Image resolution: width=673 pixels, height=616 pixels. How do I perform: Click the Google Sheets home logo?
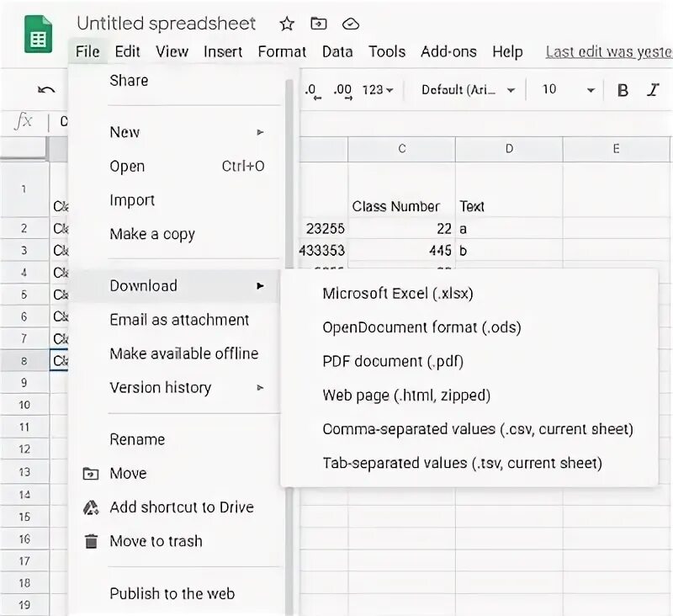38,34
